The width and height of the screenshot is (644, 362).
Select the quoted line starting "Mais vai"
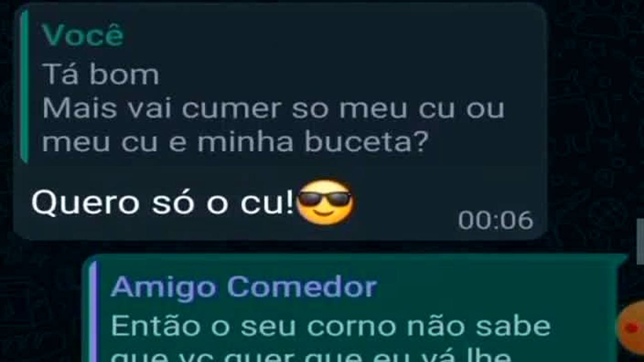point(273,109)
